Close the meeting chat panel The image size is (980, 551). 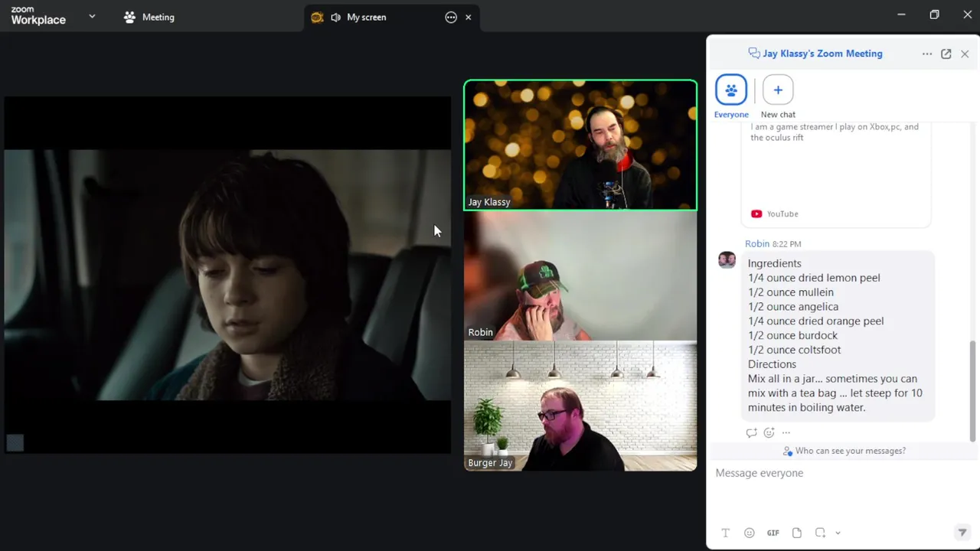point(965,54)
